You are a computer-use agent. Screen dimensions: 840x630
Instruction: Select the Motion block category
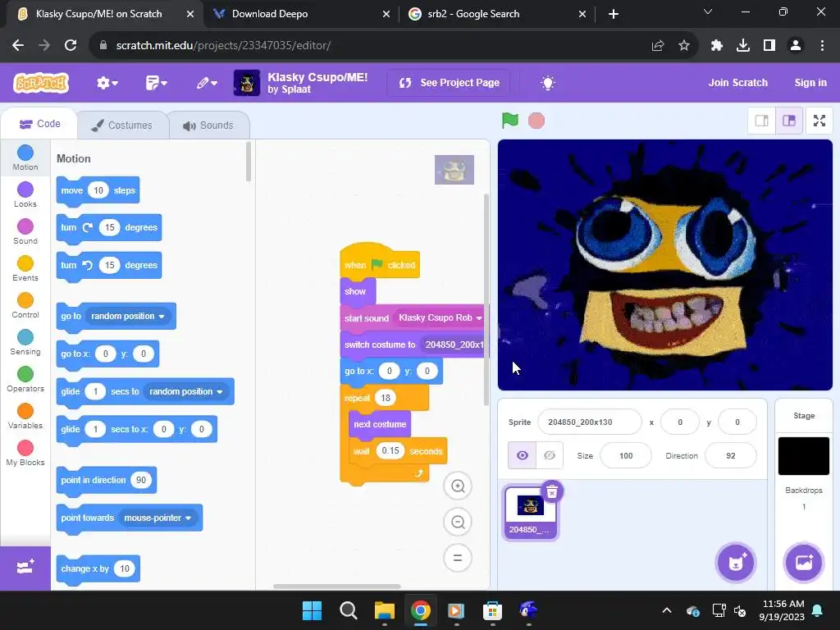pos(25,158)
